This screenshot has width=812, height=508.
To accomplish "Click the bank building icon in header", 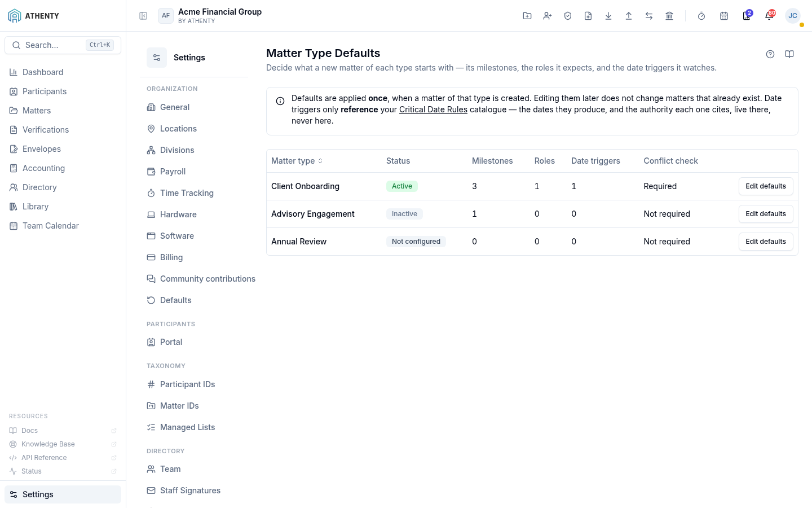I will (x=669, y=16).
